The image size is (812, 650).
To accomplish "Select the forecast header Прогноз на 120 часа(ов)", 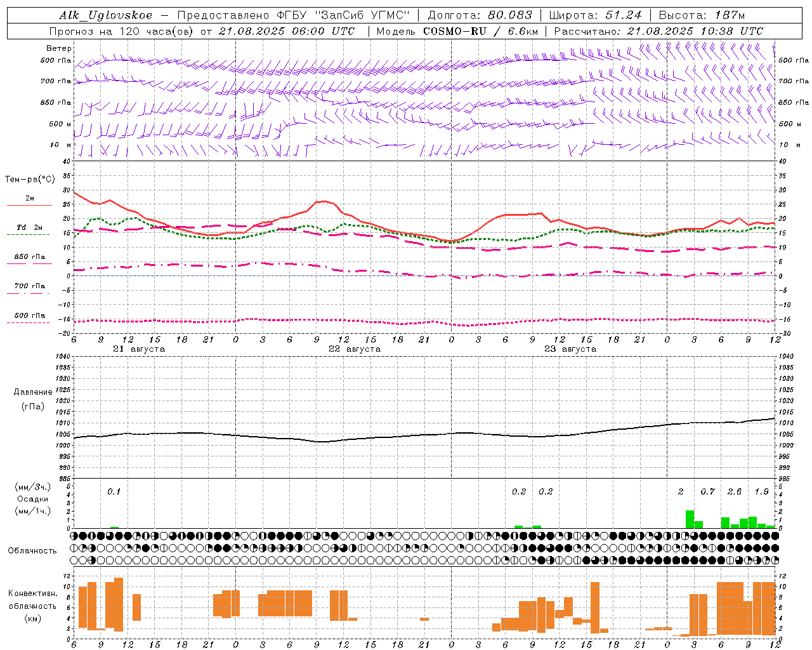I will (x=122, y=31).
